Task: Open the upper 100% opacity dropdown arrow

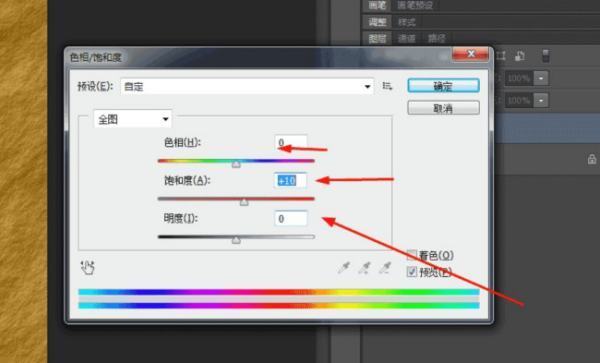Action: (x=541, y=78)
